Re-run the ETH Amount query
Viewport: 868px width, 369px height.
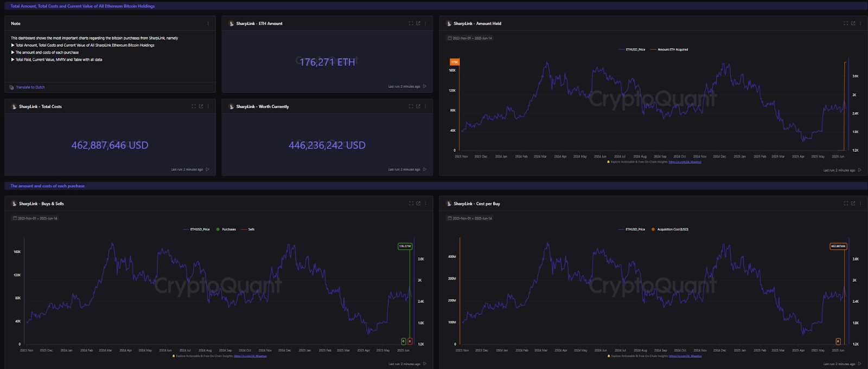pyautogui.click(x=425, y=86)
